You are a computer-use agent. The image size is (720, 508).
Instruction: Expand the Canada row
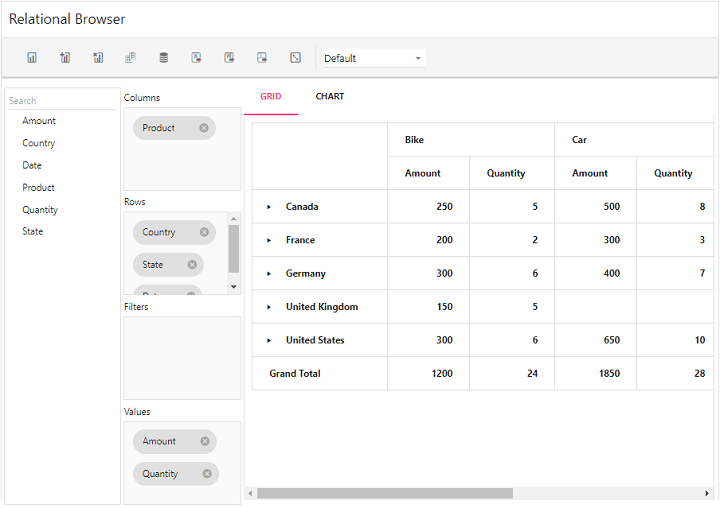pyautogui.click(x=268, y=207)
